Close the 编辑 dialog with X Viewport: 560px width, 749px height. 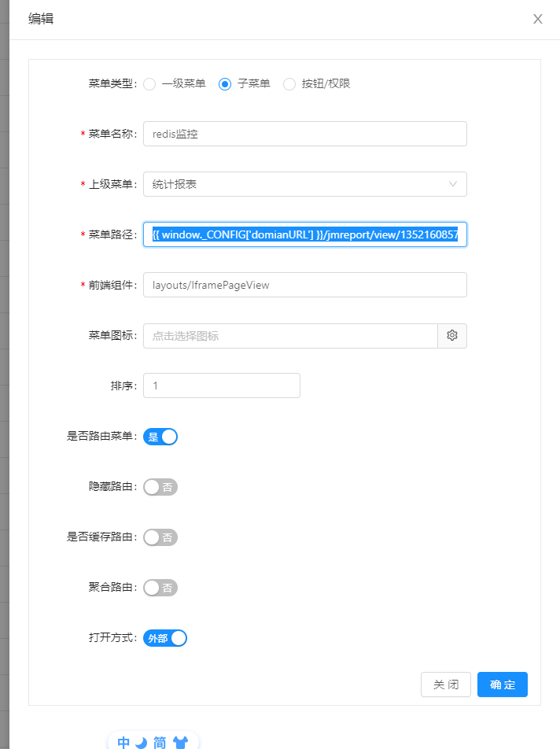537,19
